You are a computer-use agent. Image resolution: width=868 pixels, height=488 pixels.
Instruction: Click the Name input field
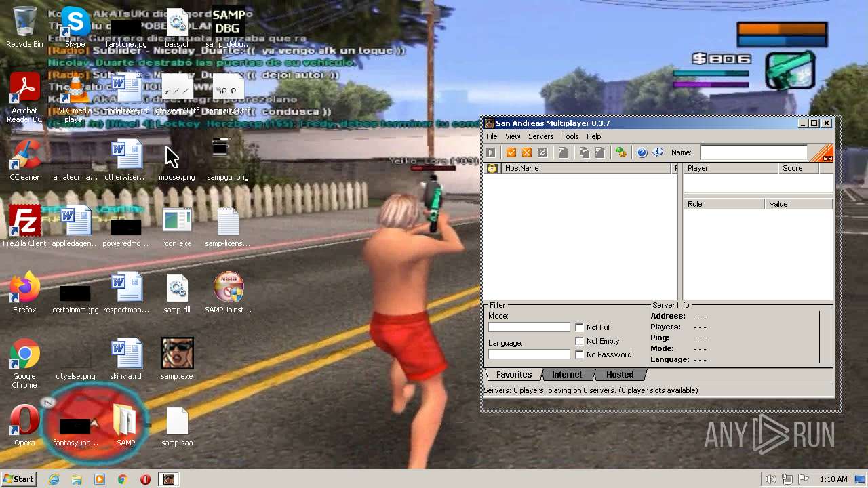click(x=754, y=152)
